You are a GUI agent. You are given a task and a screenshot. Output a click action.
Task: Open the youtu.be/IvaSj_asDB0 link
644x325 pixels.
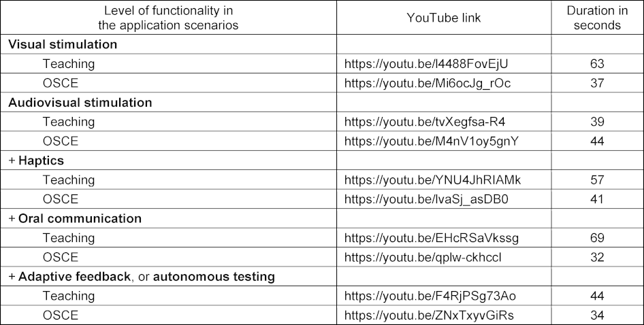pos(426,199)
